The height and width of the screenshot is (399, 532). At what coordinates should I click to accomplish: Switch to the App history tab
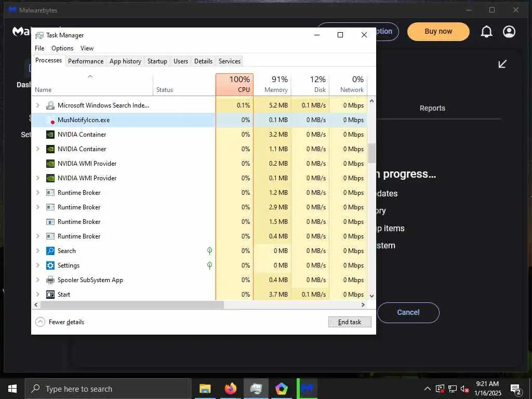pos(125,61)
